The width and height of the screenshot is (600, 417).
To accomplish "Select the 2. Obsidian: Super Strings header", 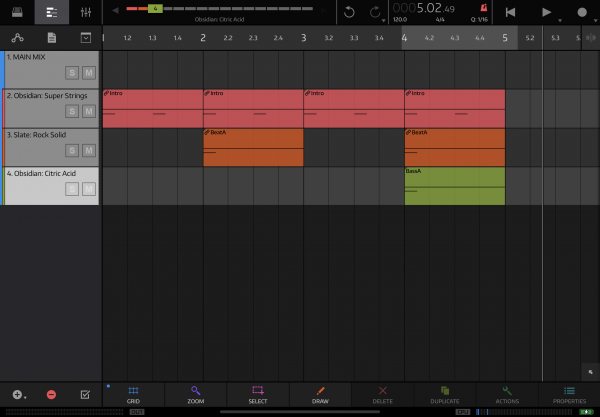I will [51, 108].
